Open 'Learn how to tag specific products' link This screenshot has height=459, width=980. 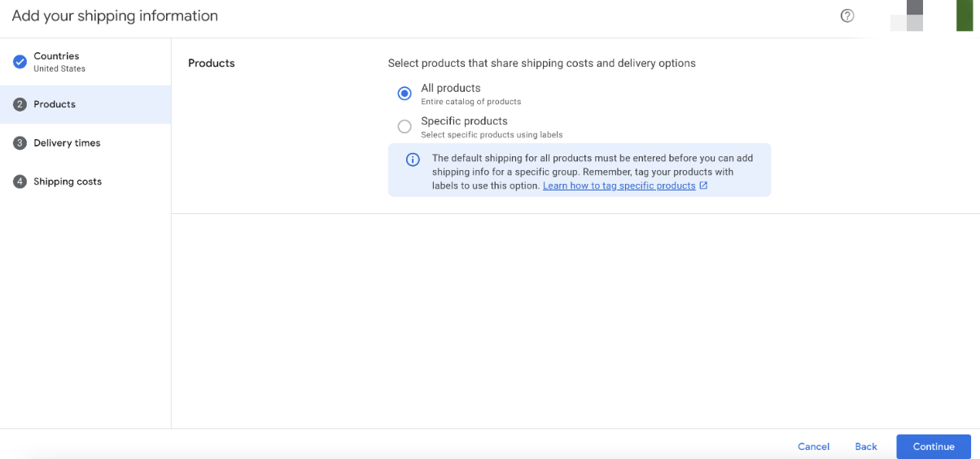[x=619, y=186]
